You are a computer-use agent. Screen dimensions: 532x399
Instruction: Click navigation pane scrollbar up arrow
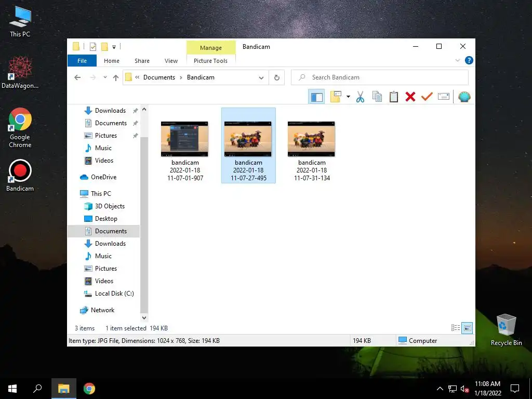(144, 109)
